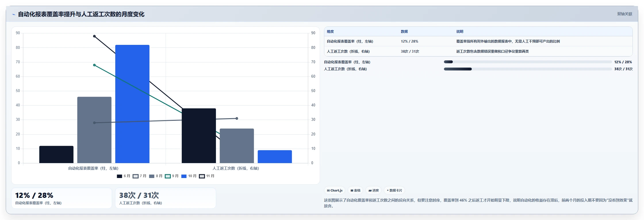Toggle the 11 月 legend series
The image size is (644, 220).
(207, 176)
